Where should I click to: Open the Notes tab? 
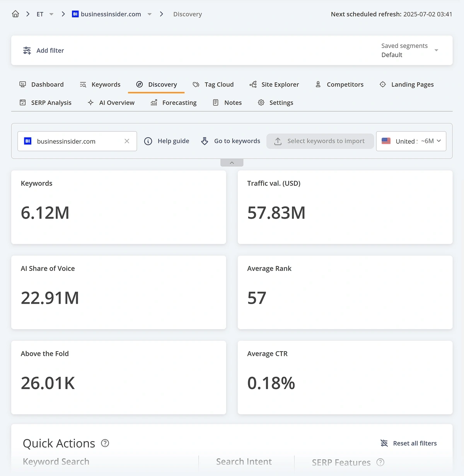point(227,102)
